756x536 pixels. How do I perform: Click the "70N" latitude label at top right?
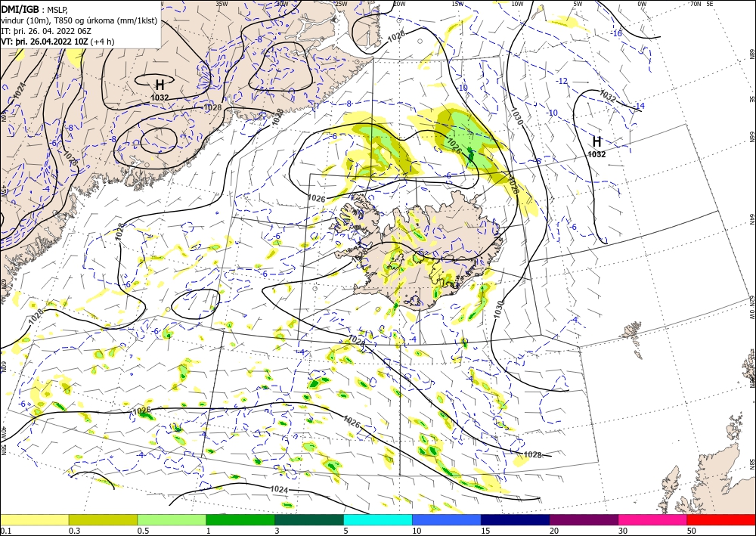tap(696, 4)
